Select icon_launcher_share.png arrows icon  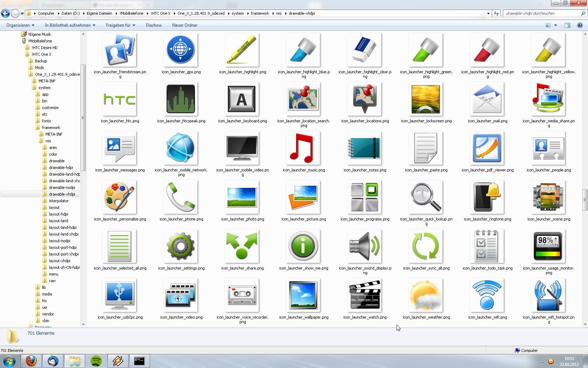coord(242,246)
